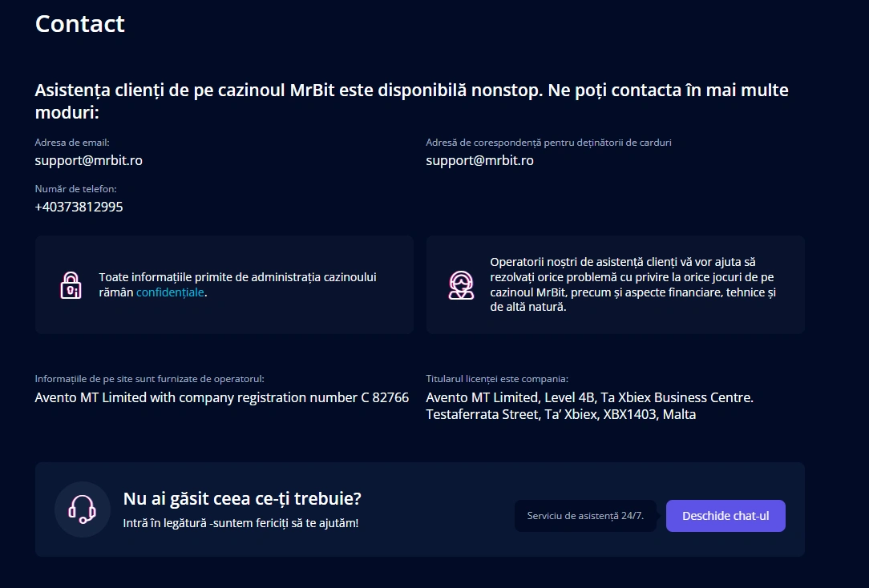The width and height of the screenshot is (869, 588).
Task: Click the support operator headset avatar icon
Action: [x=461, y=285]
